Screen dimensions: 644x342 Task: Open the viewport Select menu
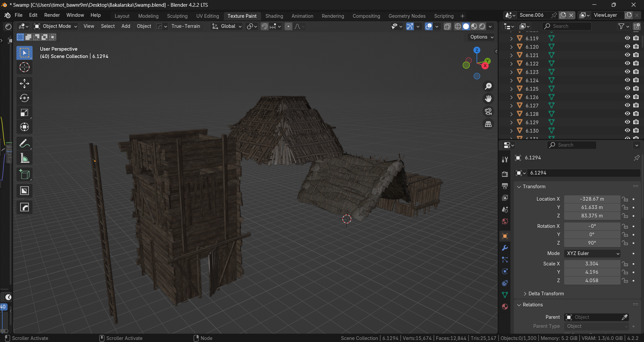108,26
